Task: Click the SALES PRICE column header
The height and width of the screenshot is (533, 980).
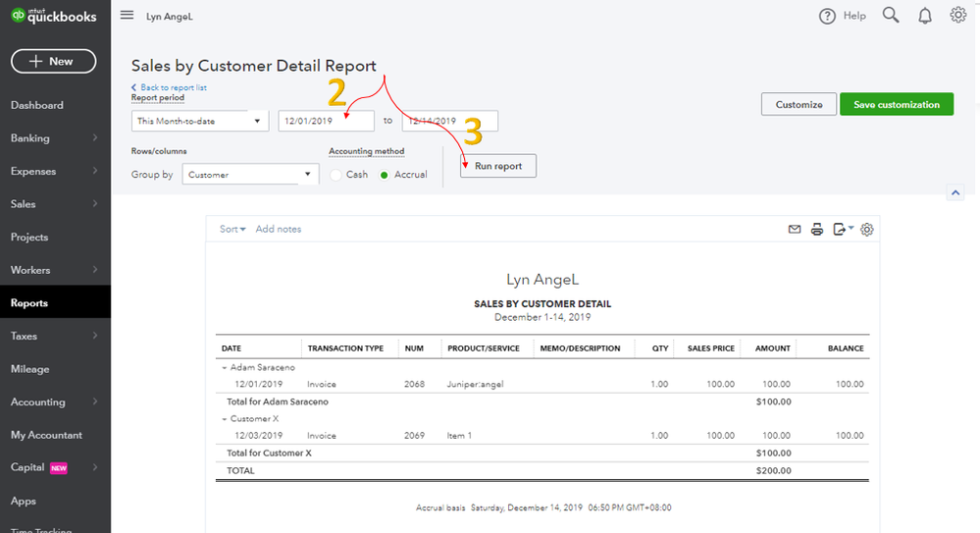Action: 710,348
